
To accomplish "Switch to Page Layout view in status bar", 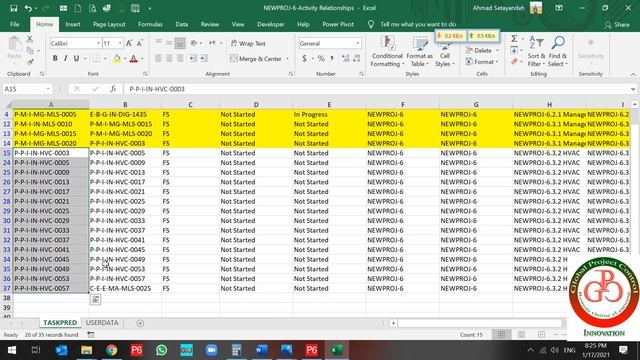I will 521,335.
